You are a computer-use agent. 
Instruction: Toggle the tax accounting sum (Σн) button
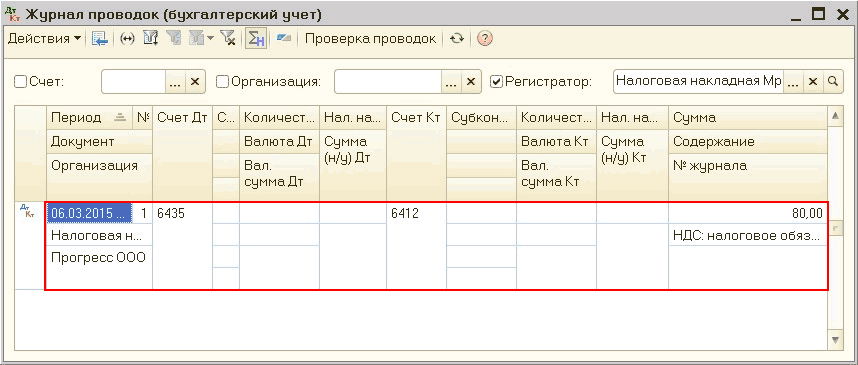point(256,38)
